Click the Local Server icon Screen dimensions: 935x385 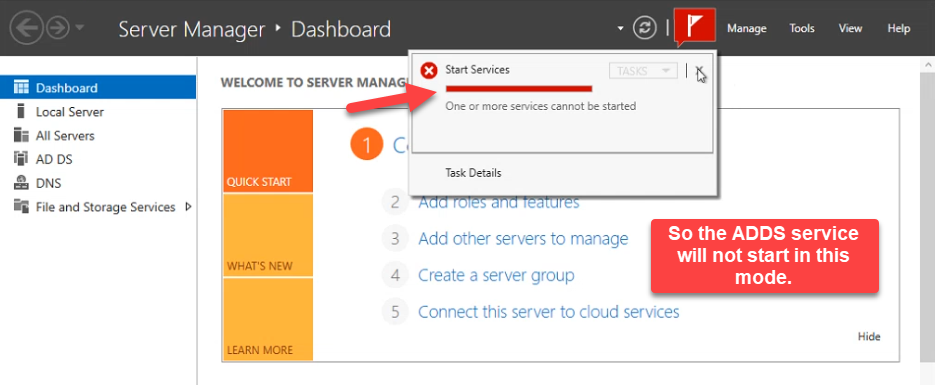point(21,111)
